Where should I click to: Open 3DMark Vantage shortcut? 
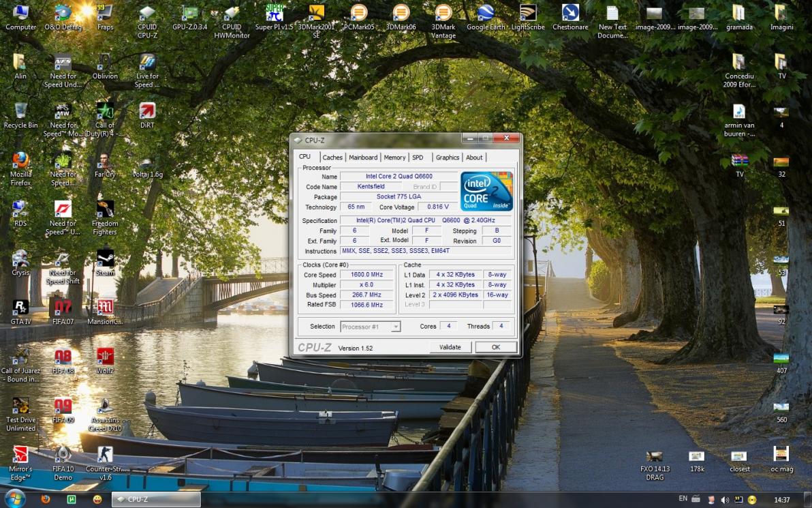pos(443,21)
